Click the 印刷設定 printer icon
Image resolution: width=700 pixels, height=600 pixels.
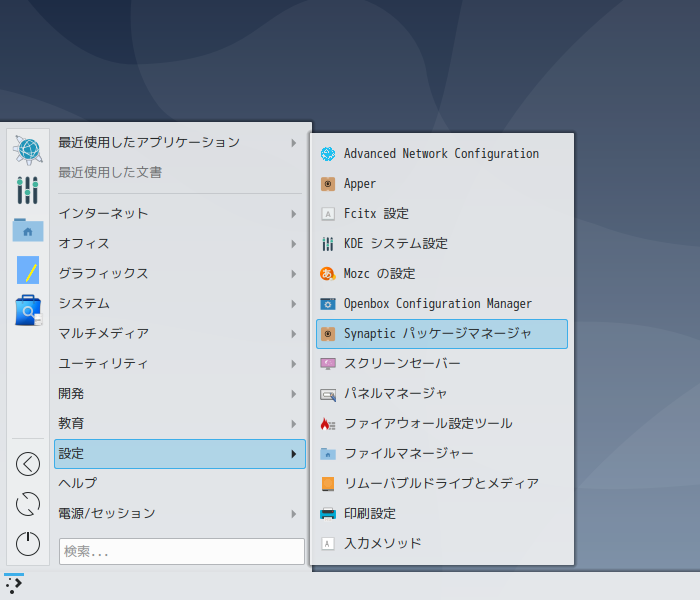click(328, 514)
